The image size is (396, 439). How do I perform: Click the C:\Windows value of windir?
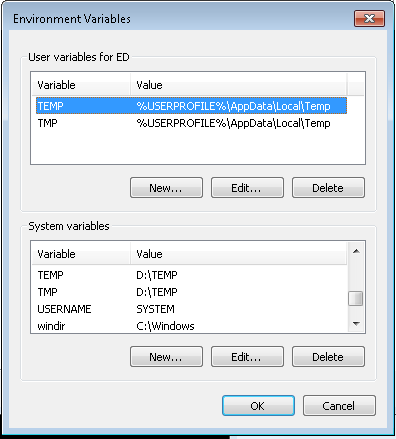165,326
